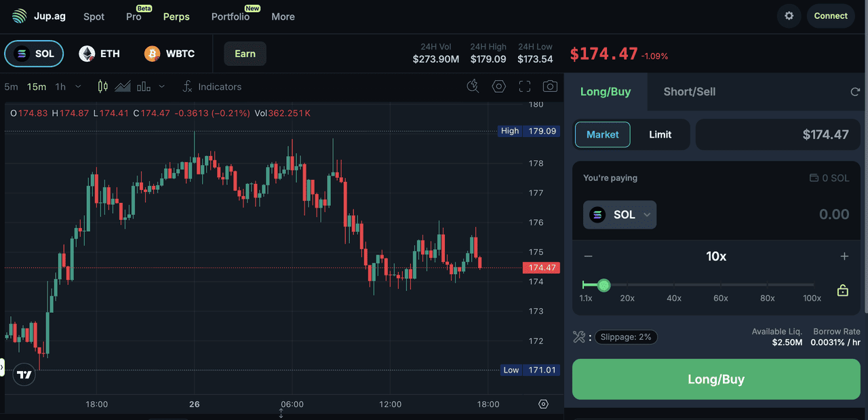Set chart interval to 1h

[60, 87]
